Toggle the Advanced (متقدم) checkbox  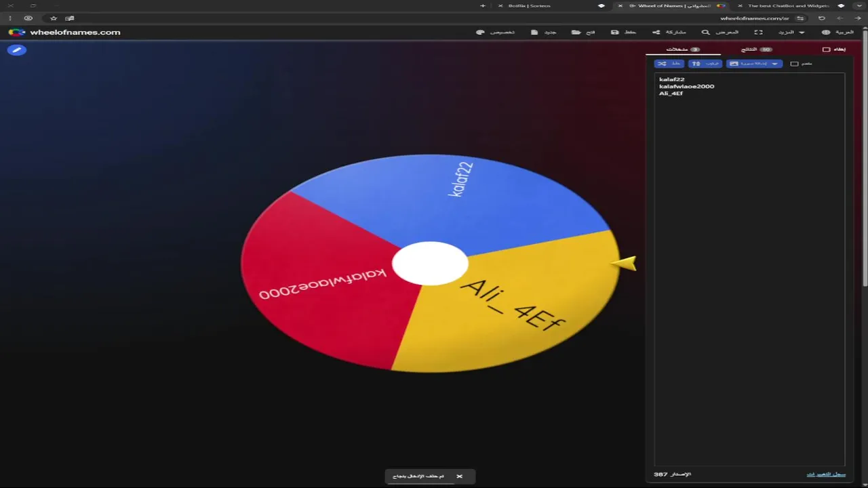pyautogui.click(x=794, y=64)
